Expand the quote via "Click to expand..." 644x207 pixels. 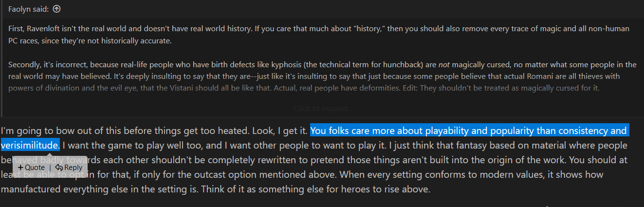coord(323,108)
